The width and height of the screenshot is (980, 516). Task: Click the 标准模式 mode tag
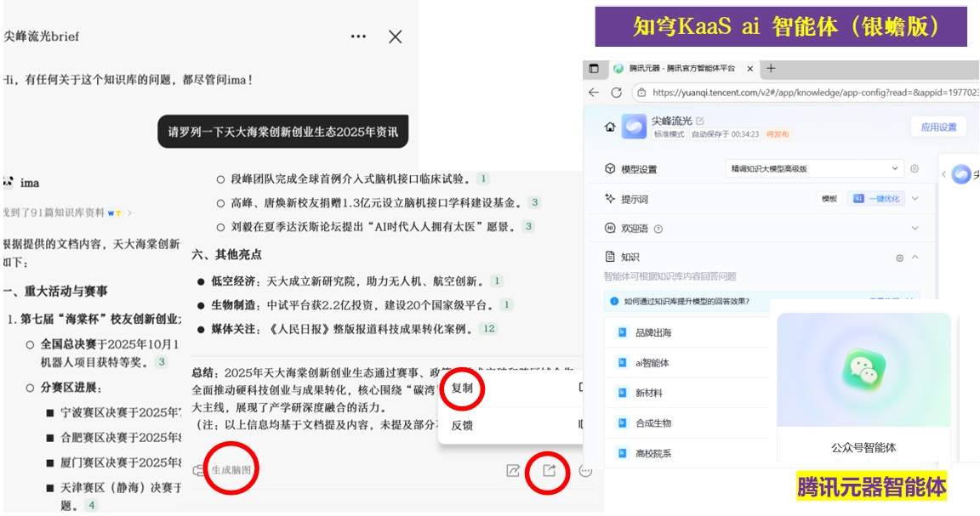pyautogui.click(x=669, y=134)
